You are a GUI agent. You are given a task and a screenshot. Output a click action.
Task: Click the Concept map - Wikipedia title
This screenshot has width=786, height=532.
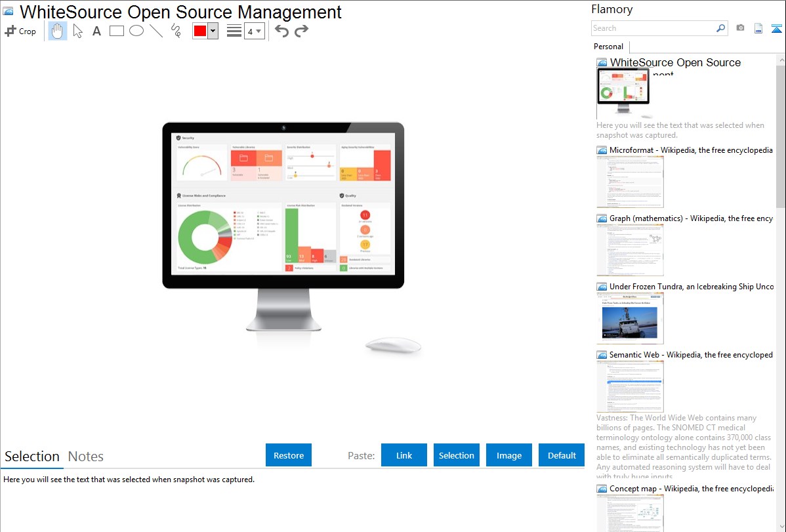tap(691, 488)
